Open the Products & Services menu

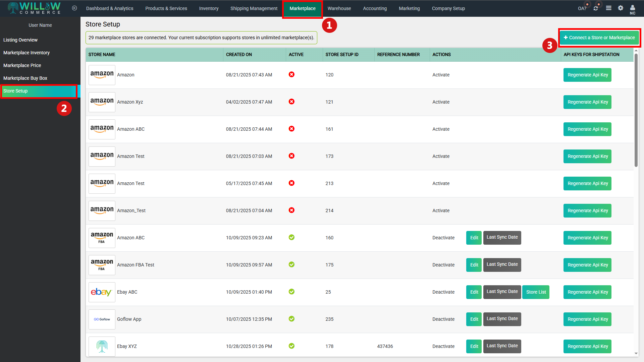[166, 8]
